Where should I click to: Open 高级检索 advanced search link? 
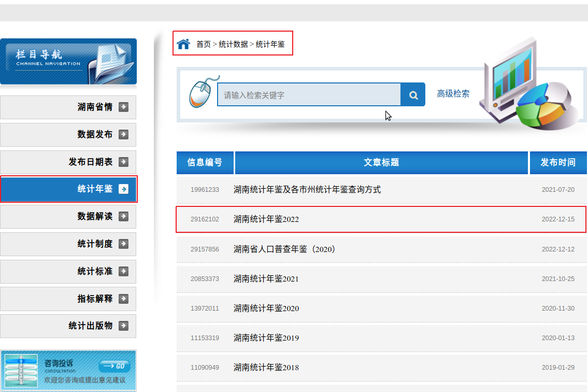(x=453, y=94)
